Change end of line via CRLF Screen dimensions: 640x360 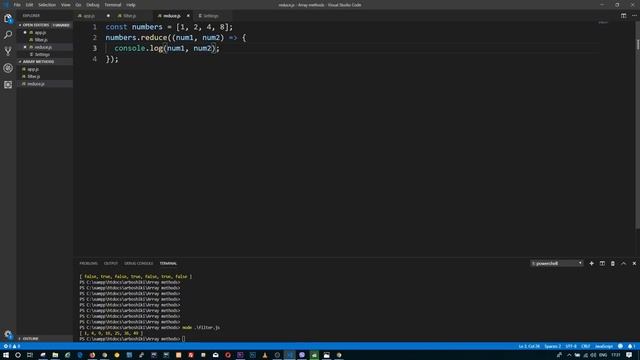click(586, 346)
